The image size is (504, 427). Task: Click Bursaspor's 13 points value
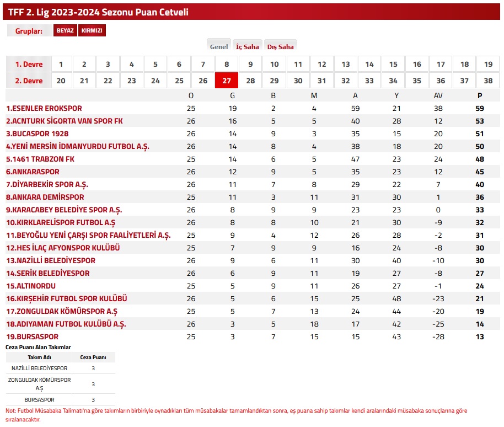pyautogui.click(x=480, y=337)
